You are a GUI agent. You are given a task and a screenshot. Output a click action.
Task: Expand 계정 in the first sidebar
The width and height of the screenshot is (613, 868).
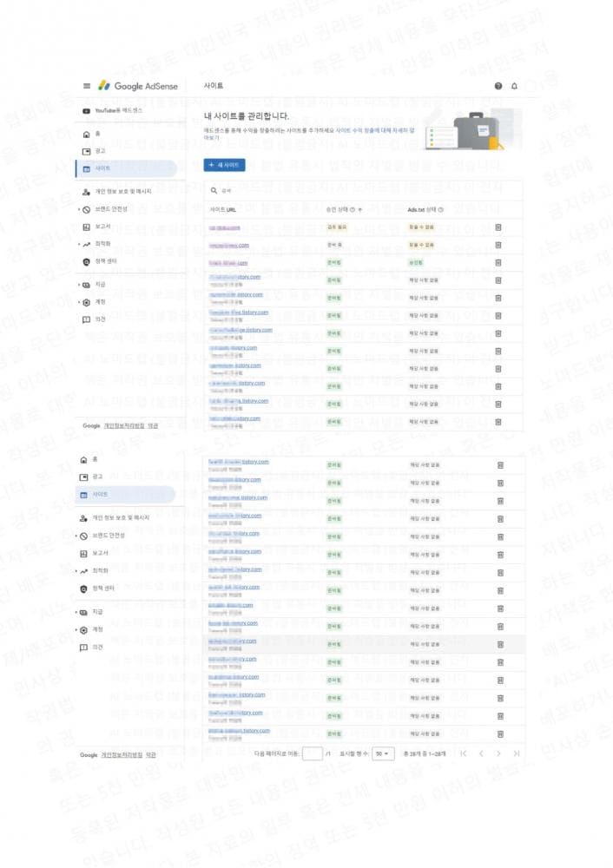[x=92, y=302]
